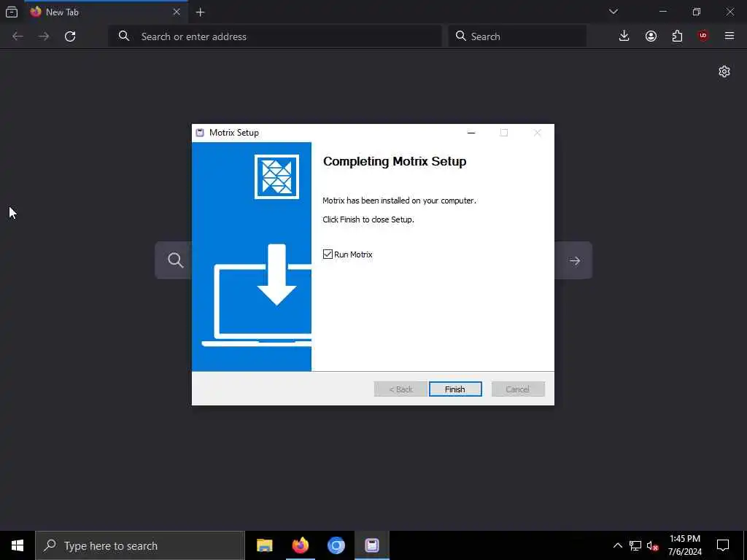Close the New Tab tab
Viewport: 747px width, 560px height.
177,12
